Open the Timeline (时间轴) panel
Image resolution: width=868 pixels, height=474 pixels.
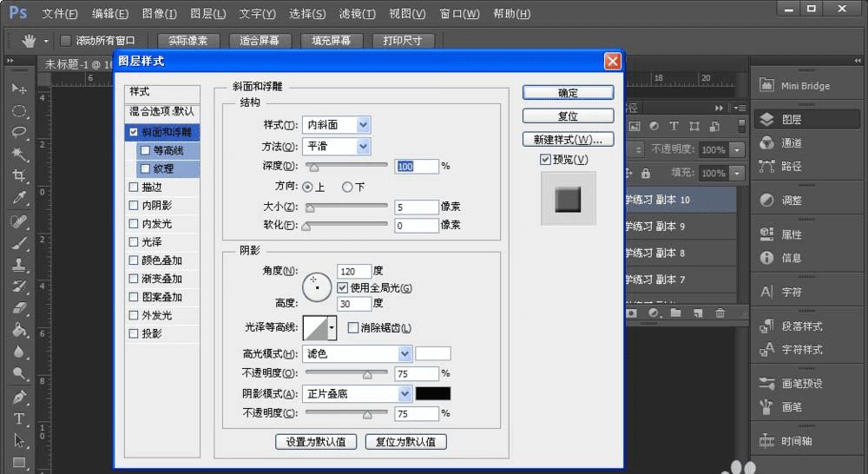[794, 441]
